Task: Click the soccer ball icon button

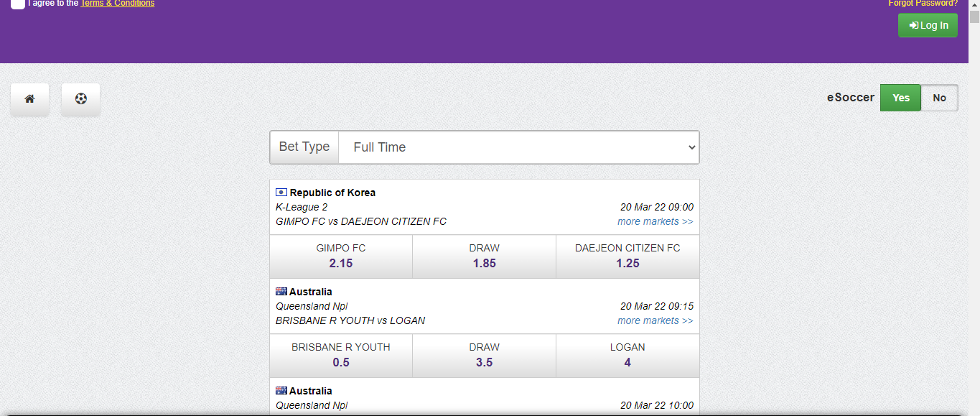Action: (x=80, y=99)
